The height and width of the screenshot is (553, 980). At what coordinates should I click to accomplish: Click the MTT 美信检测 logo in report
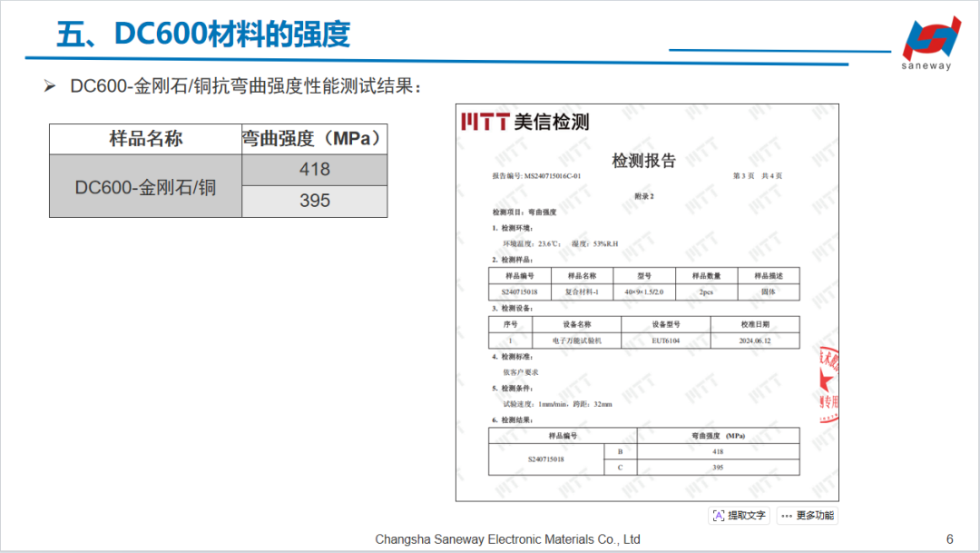pyautogui.click(x=525, y=122)
